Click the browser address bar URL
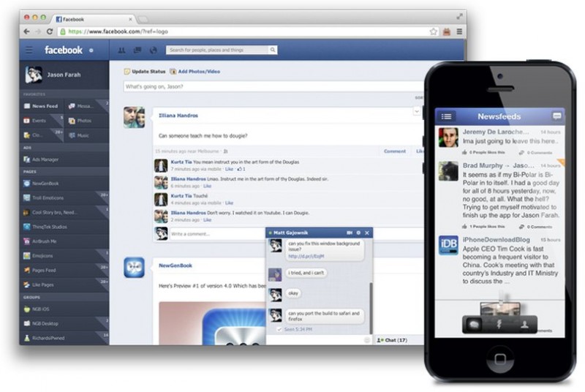Viewport: 585px width, 392px height. pyautogui.click(x=118, y=31)
